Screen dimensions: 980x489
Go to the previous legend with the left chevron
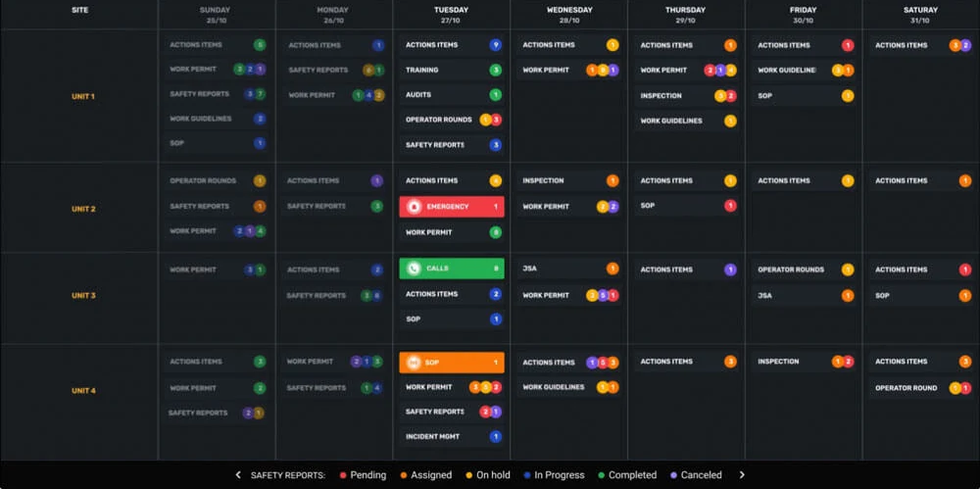[238, 475]
